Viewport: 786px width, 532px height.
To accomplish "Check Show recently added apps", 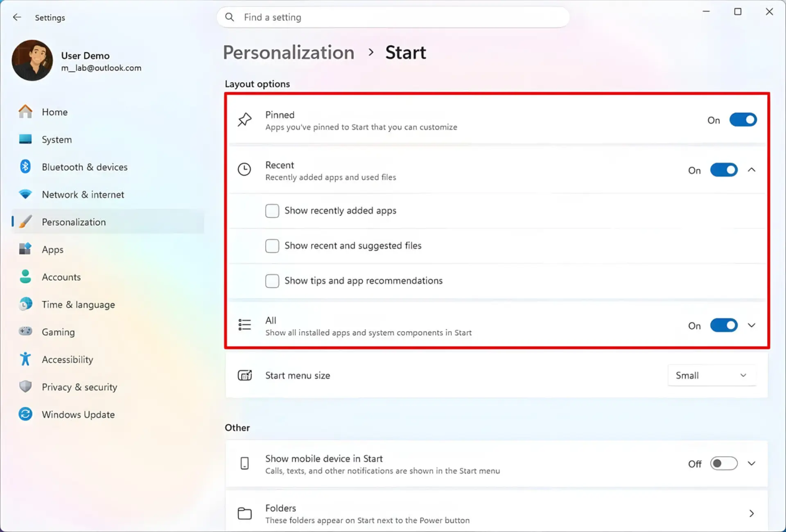I will (272, 211).
